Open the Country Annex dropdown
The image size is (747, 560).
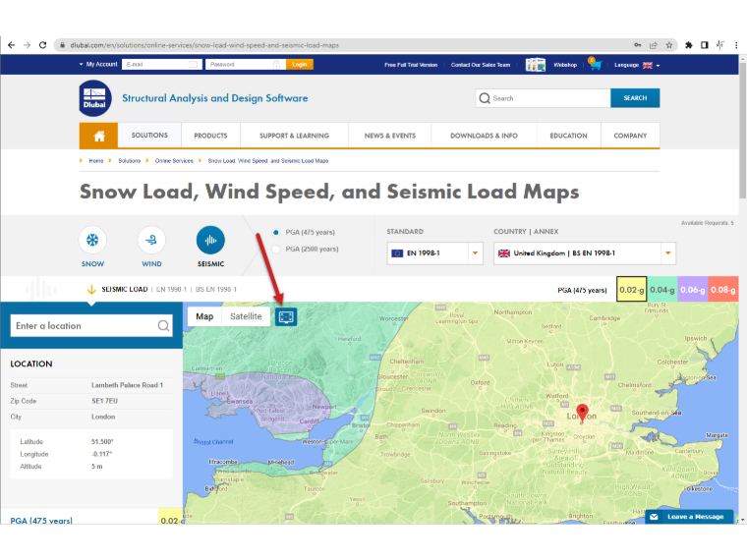[x=585, y=253]
